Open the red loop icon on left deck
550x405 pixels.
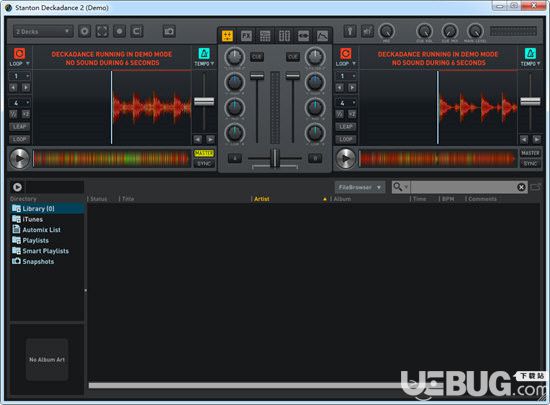click(x=19, y=54)
